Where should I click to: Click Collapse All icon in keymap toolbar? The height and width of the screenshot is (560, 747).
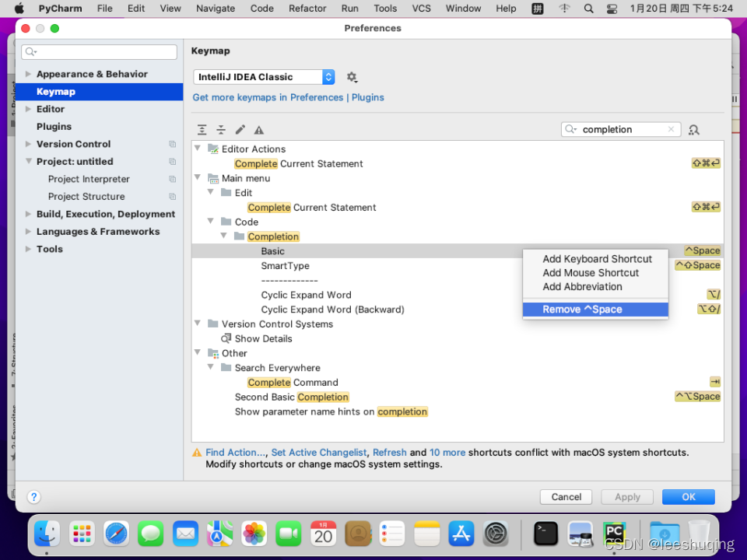tap(221, 130)
